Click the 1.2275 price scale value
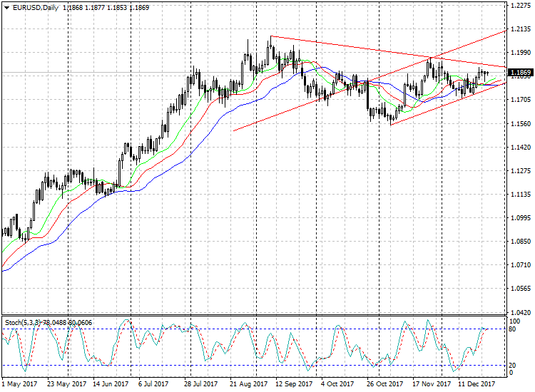535x392 pixels. (521, 6)
